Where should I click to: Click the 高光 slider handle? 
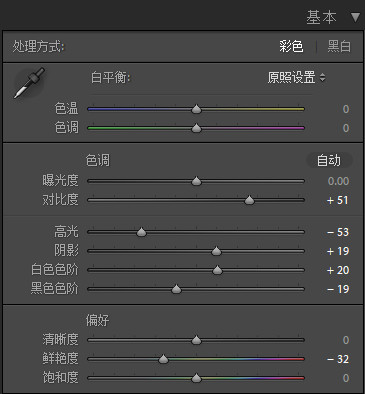pyautogui.click(x=142, y=232)
